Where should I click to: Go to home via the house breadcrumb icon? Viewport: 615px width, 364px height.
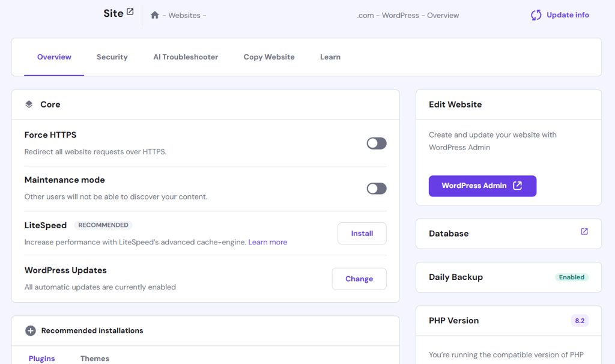154,15
